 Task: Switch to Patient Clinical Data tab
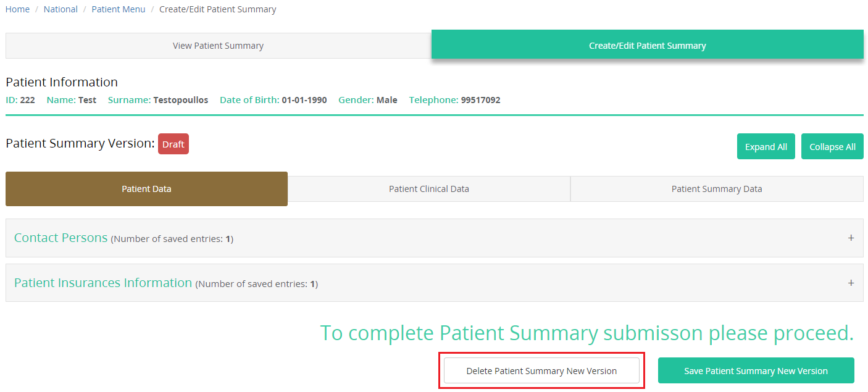coord(428,189)
